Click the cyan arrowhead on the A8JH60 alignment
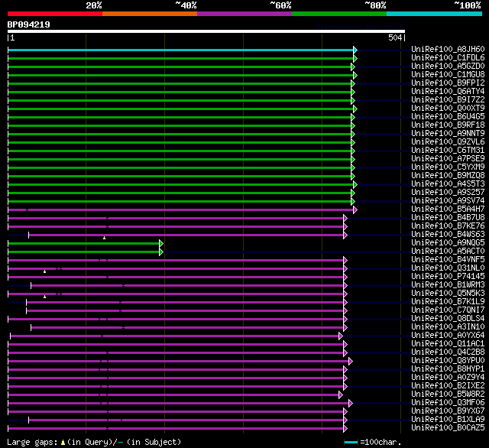The width and height of the screenshot is (489, 448). [355, 50]
